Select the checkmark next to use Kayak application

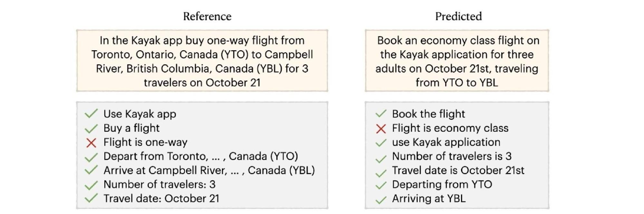pyautogui.click(x=381, y=143)
